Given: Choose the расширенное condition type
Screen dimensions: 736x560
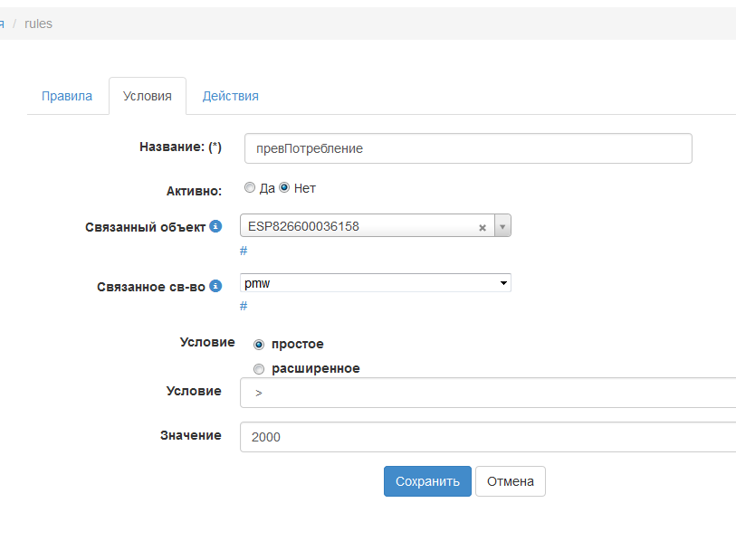Looking at the screenshot, I should [x=259, y=369].
